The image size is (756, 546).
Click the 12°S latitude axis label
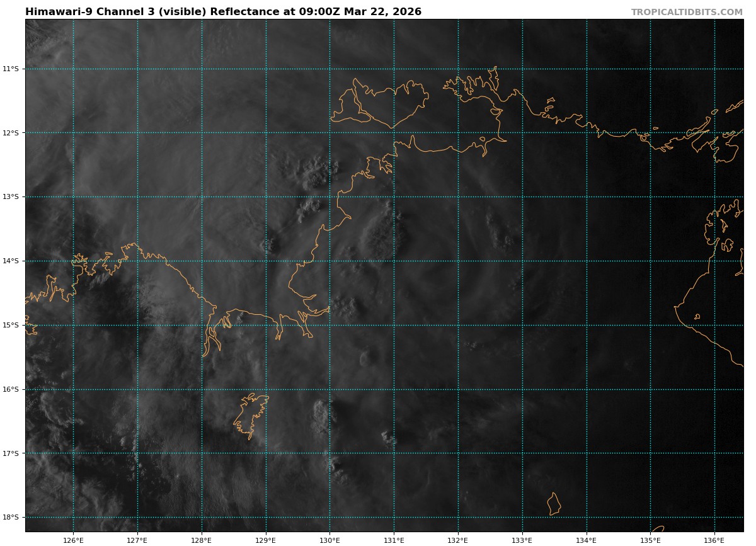pos(11,133)
